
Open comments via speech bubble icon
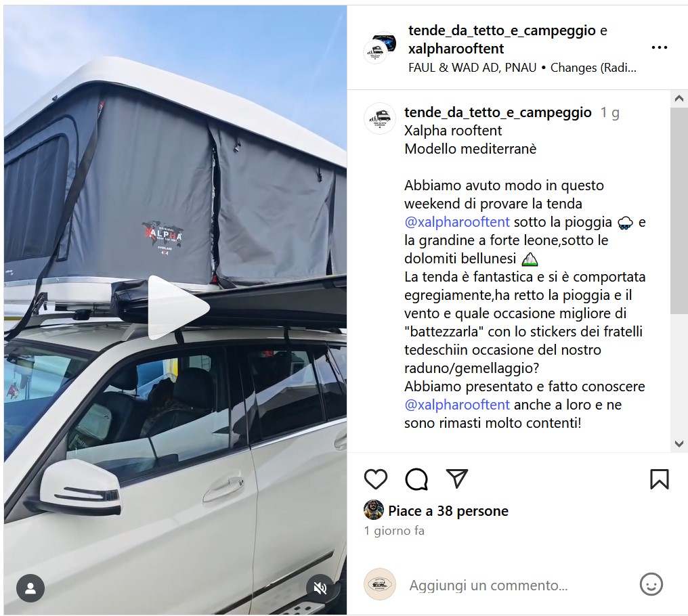click(416, 479)
